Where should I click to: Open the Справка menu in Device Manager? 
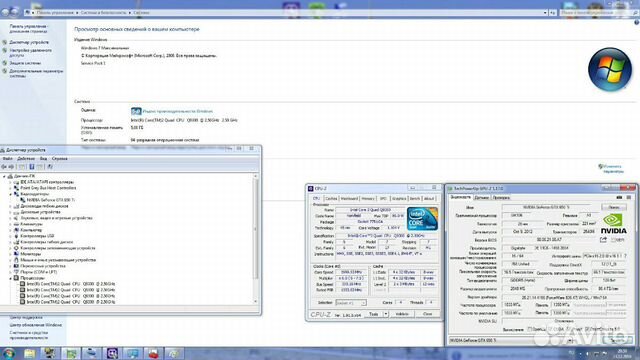pos(60,158)
